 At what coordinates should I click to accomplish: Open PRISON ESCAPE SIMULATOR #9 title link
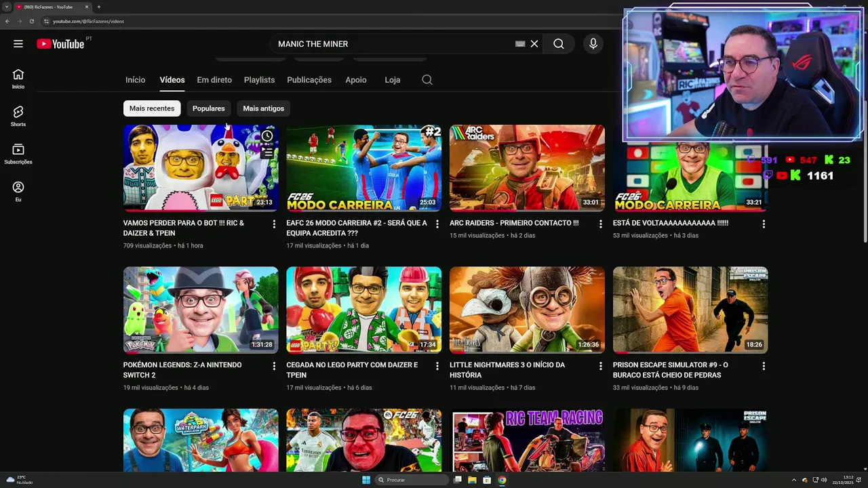pos(671,370)
